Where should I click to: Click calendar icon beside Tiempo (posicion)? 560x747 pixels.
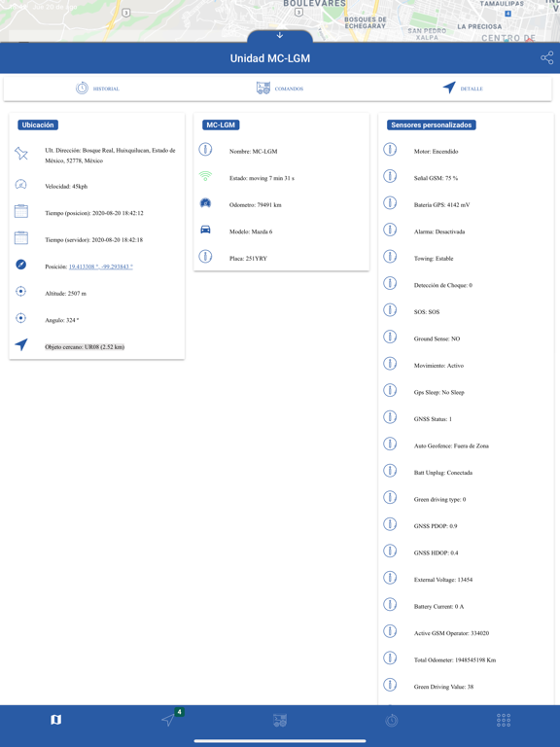pos(21,211)
